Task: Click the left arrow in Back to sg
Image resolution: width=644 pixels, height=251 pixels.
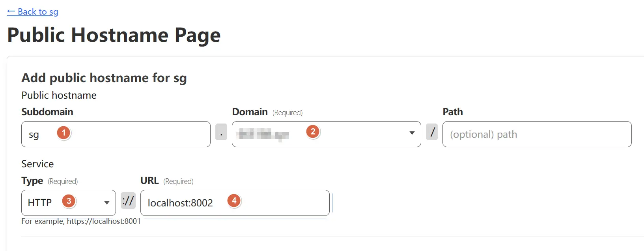Action: click(11, 12)
